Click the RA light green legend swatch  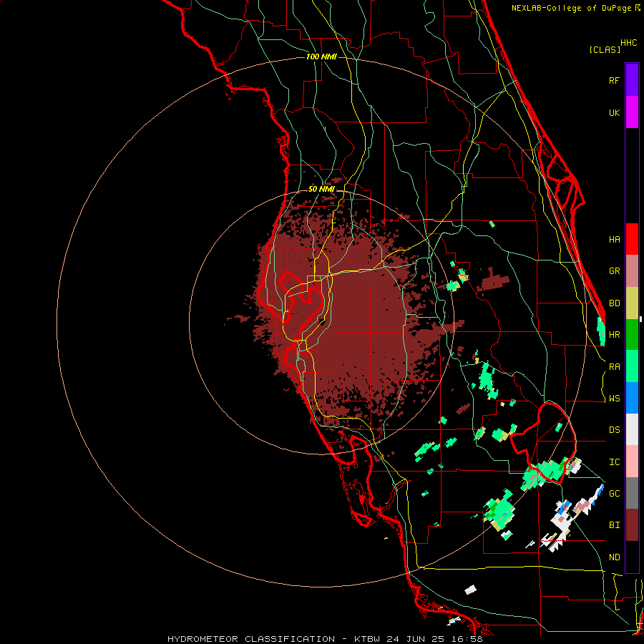[x=632, y=366]
